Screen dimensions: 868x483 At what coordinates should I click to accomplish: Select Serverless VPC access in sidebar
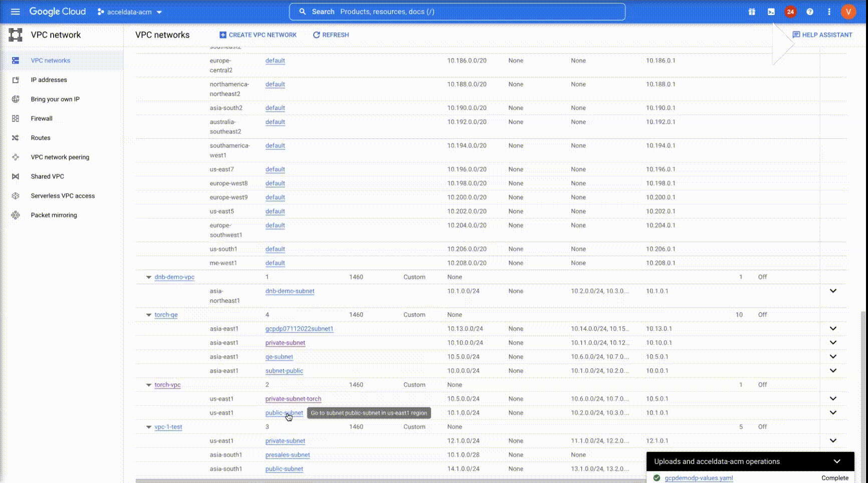pos(62,196)
